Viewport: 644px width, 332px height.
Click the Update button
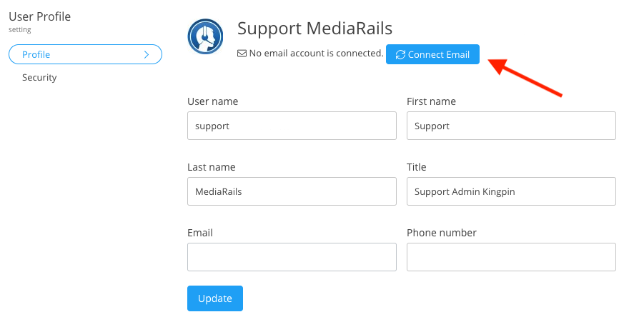(214, 298)
